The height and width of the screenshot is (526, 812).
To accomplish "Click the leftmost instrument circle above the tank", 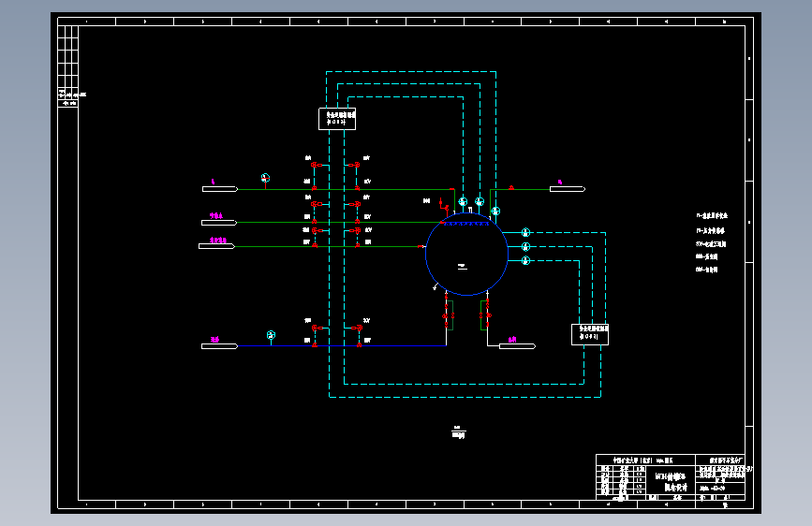I will [463, 201].
